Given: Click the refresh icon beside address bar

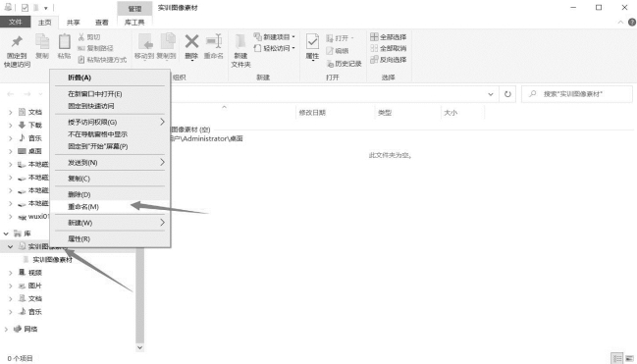Looking at the screenshot, I should (x=507, y=94).
